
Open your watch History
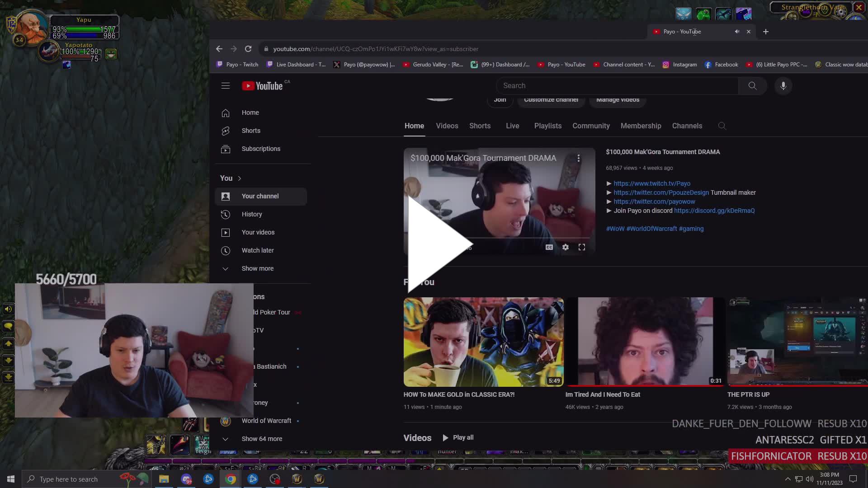pyautogui.click(x=253, y=214)
